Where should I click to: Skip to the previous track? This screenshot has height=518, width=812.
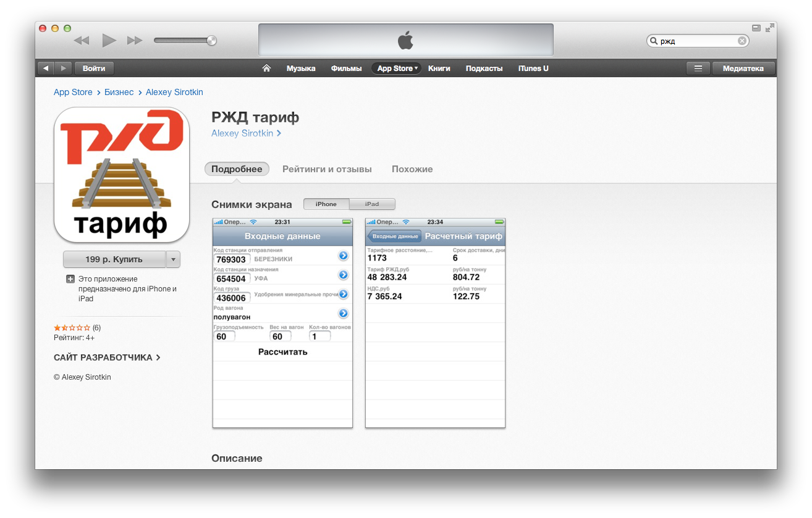tap(82, 41)
